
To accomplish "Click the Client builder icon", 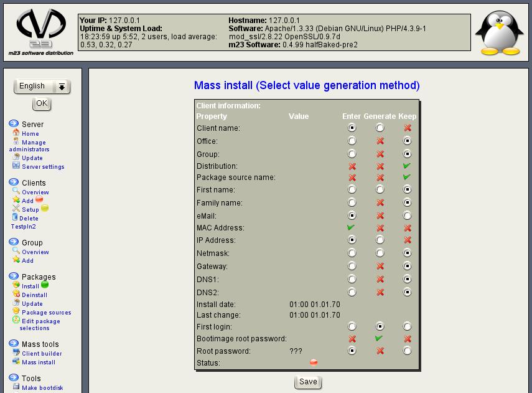I will (16, 353).
